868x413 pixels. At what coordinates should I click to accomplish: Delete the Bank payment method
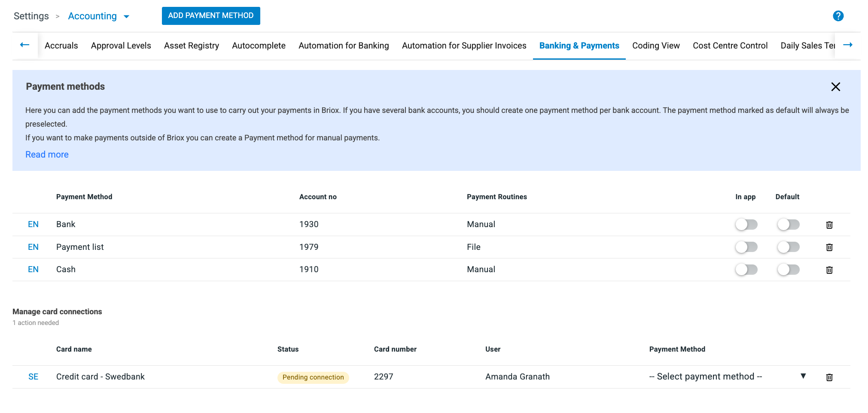[x=829, y=225]
